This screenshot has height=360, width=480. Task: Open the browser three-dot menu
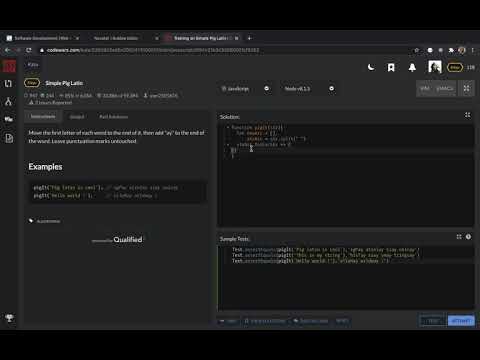[472, 50]
